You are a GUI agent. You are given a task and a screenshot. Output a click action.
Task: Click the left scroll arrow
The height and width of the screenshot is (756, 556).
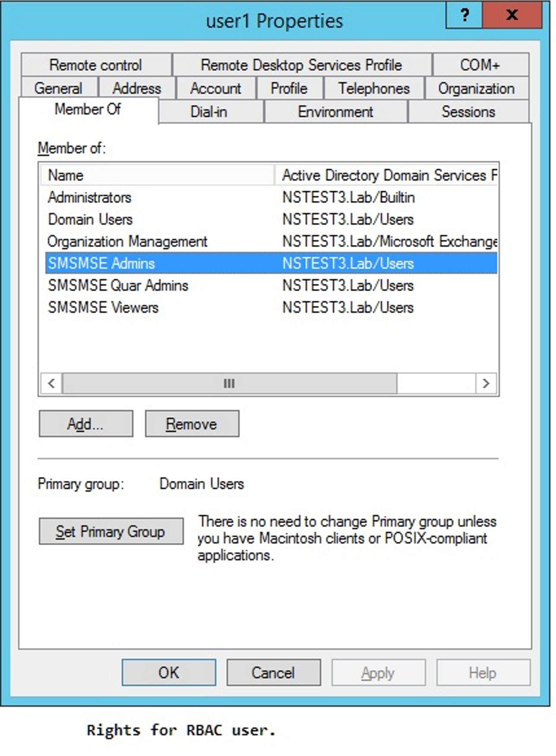(51, 383)
